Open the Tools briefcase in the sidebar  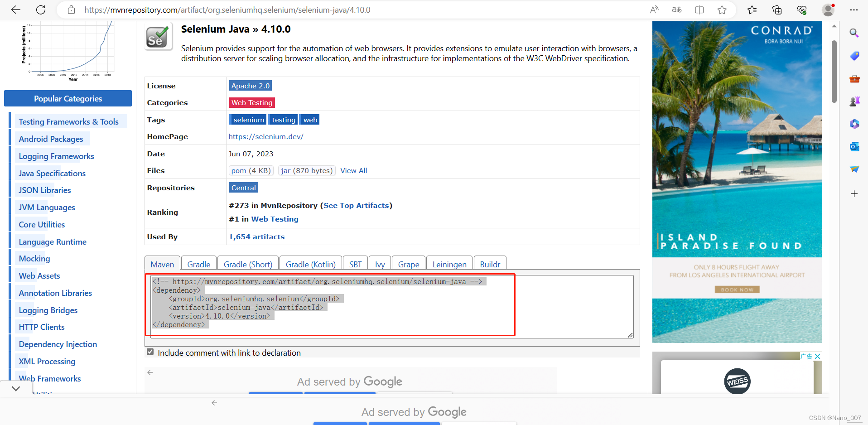coord(854,78)
